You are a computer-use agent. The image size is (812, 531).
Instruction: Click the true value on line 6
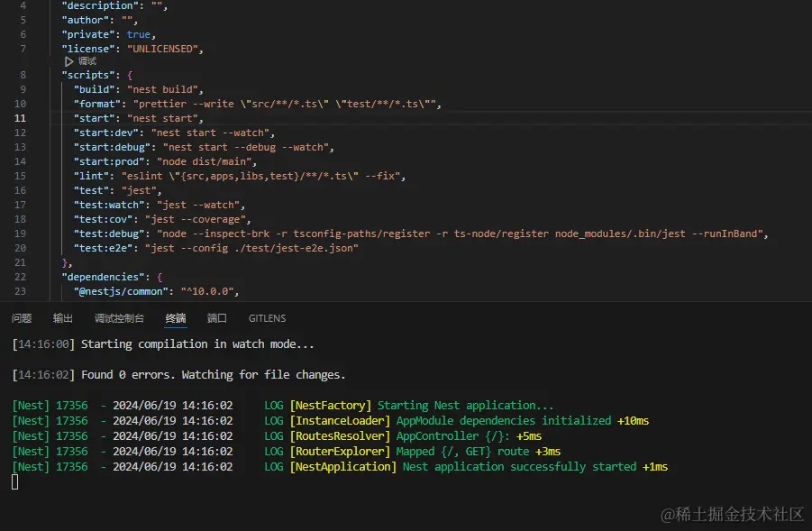[x=138, y=34]
